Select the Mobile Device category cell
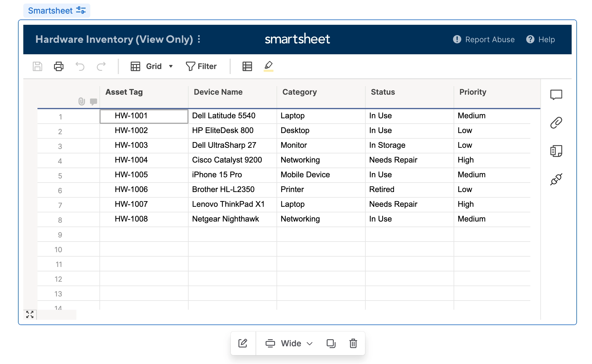The image size is (592, 364). point(321,175)
